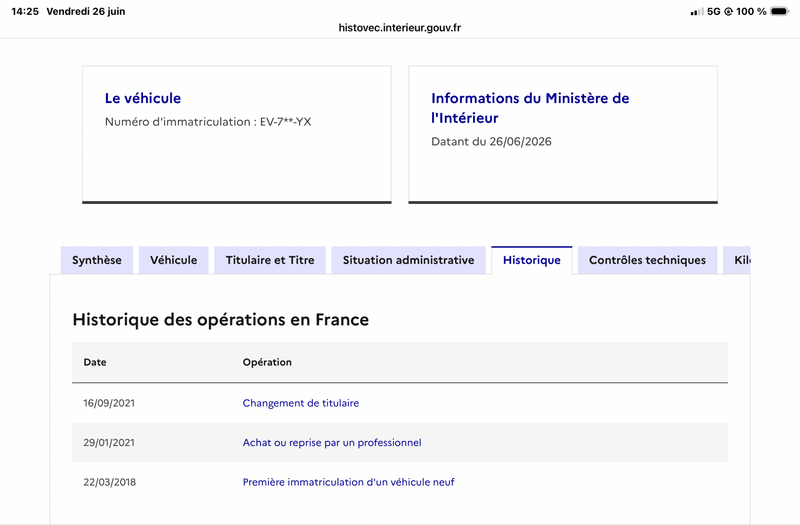Switch to the Véhicule tab

(173, 260)
